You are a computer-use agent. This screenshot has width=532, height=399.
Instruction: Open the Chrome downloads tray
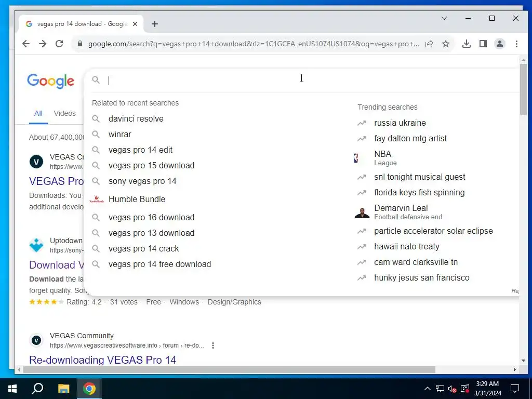[x=467, y=44]
